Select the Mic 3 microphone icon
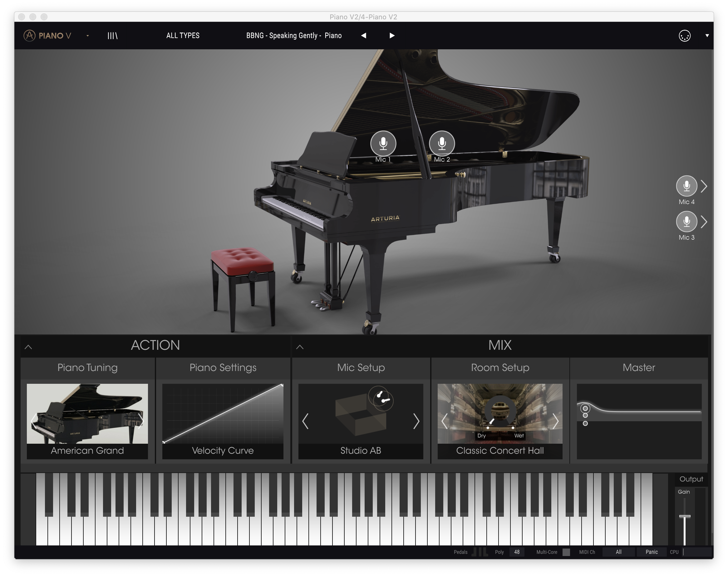Screen dimensions: 728x576 pos(686,222)
